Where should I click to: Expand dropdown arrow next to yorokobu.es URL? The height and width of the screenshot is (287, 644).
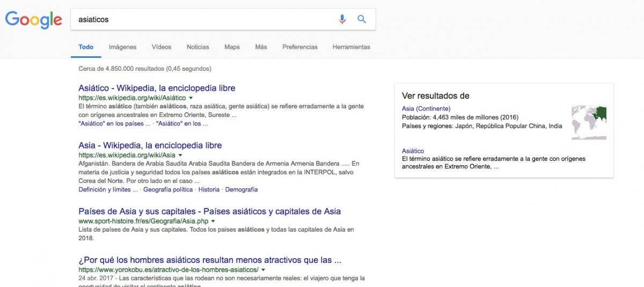(263, 270)
